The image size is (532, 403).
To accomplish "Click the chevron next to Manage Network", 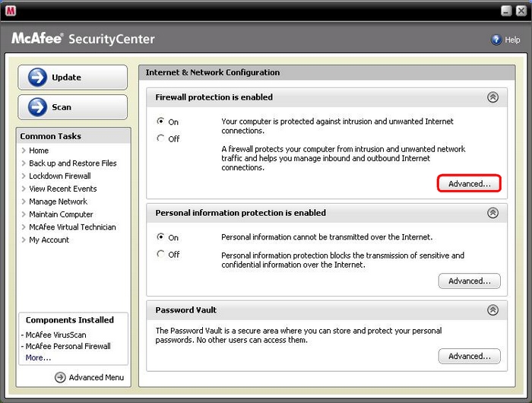I will pos(24,201).
